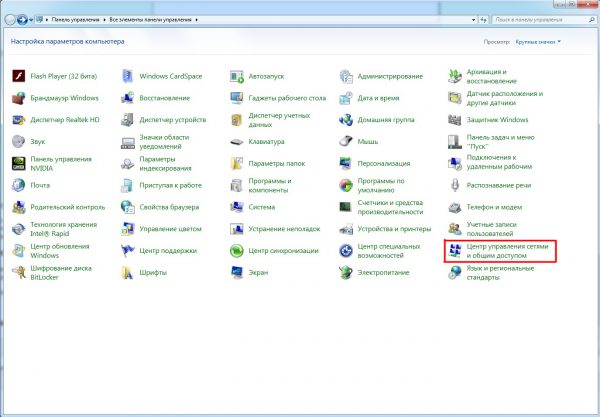Expand the arrow after Панель управления breadcrumb
This screenshot has width=600, height=417.
point(104,20)
